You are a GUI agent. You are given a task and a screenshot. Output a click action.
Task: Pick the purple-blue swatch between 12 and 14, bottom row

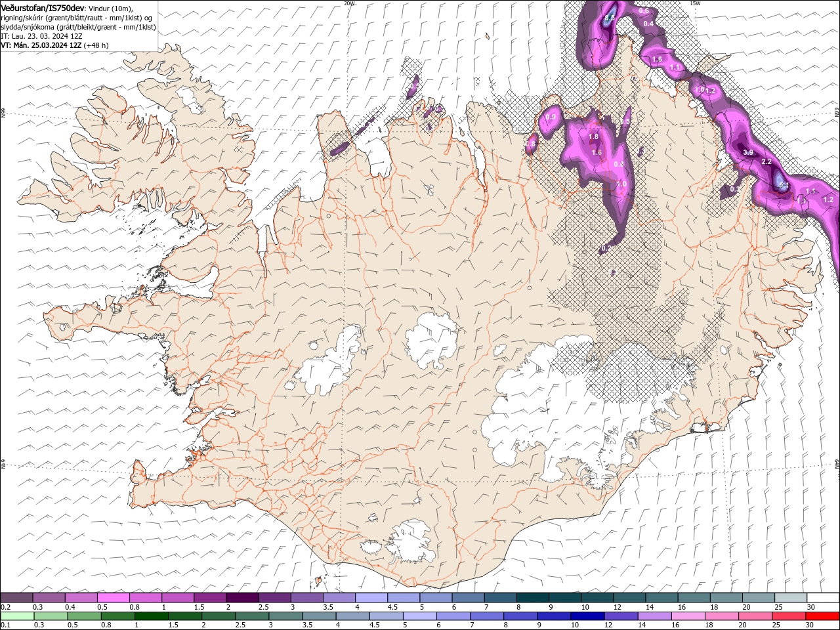[621, 616]
